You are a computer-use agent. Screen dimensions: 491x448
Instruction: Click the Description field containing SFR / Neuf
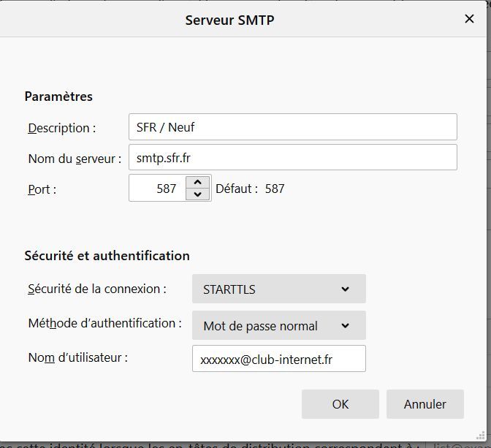click(x=292, y=127)
